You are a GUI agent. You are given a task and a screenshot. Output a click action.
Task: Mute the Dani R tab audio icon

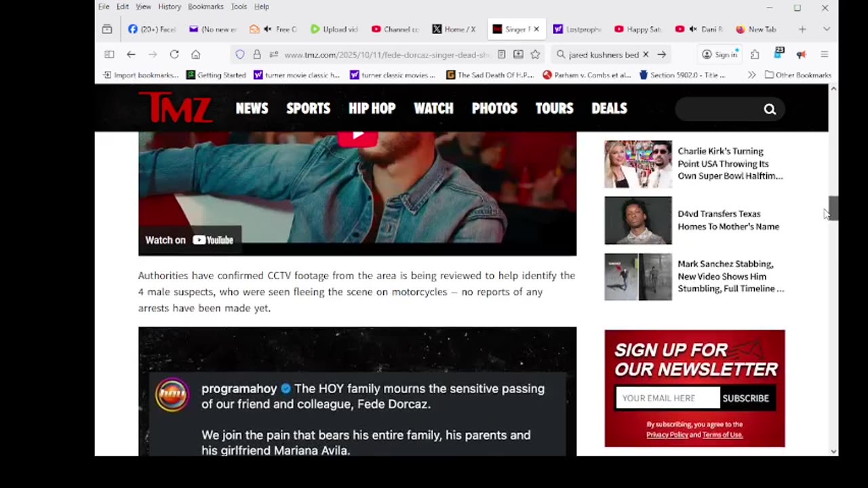click(693, 29)
